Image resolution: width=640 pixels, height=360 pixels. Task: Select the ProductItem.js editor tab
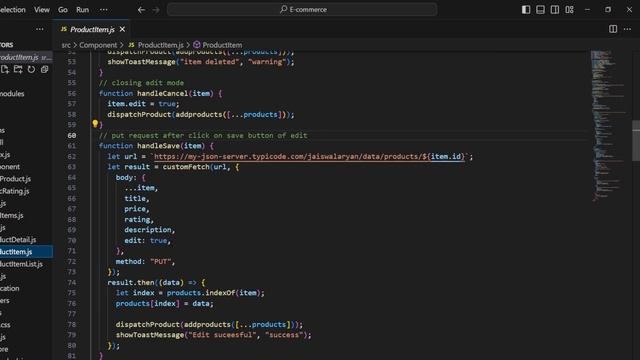pos(92,29)
